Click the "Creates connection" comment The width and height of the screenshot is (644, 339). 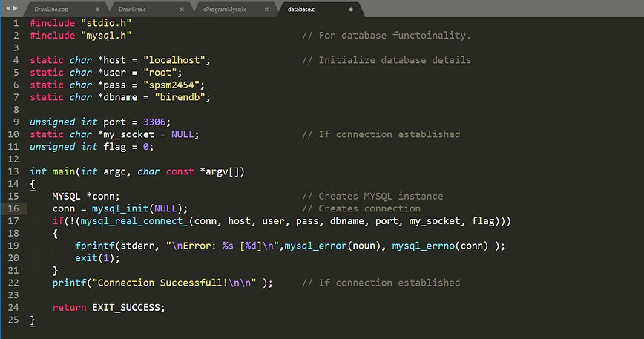click(x=361, y=208)
